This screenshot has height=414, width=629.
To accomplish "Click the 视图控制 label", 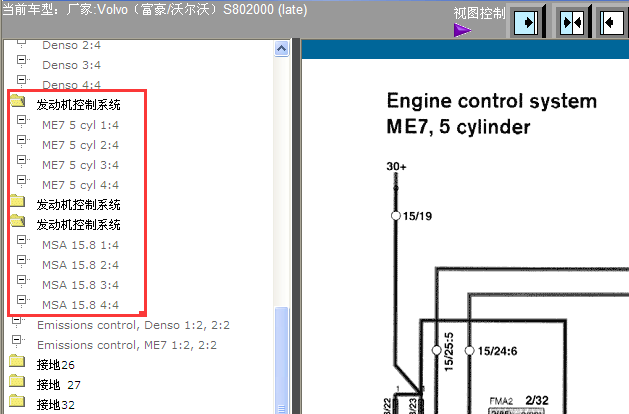I will coord(479,13).
